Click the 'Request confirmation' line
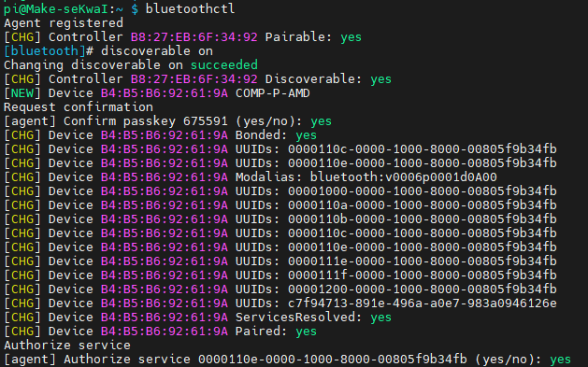This screenshot has height=367, width=588. point(79,107)
